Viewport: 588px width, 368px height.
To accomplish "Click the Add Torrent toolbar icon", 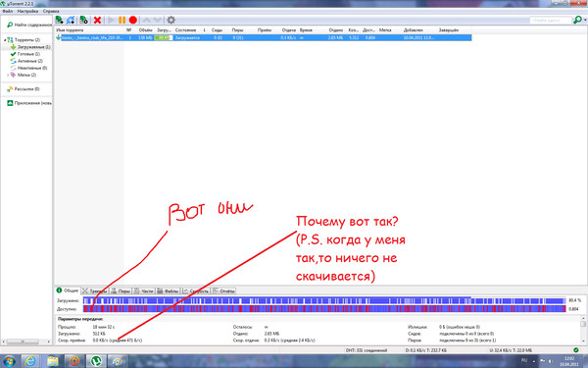I will [59, 20].
